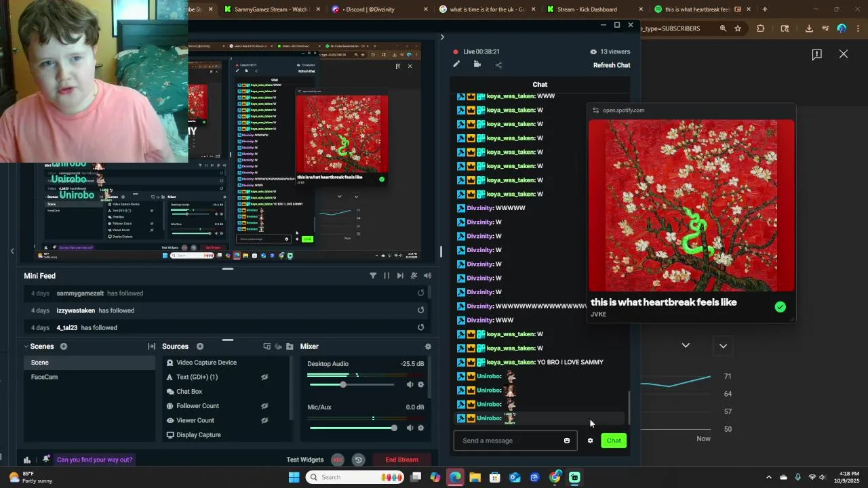This screenshot has height=488, width=868.
Task: Show the hidden Text (GDI+) (1) source
Action: click(x=264, y=377)
